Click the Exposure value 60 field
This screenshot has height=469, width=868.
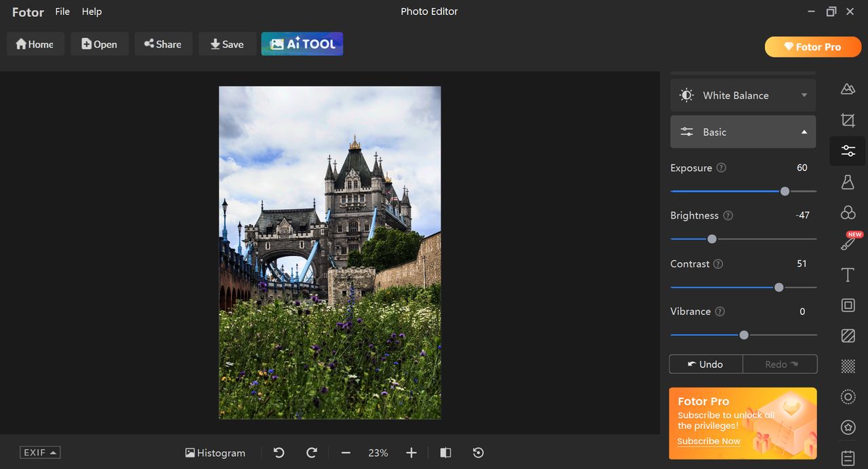tap(802, 168)
